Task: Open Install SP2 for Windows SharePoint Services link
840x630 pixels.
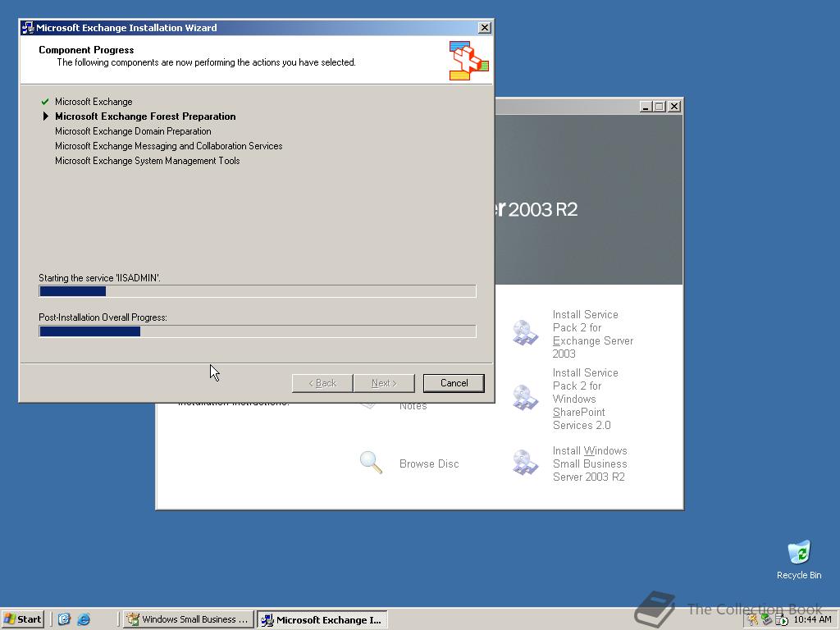Action: coord(585,399)
